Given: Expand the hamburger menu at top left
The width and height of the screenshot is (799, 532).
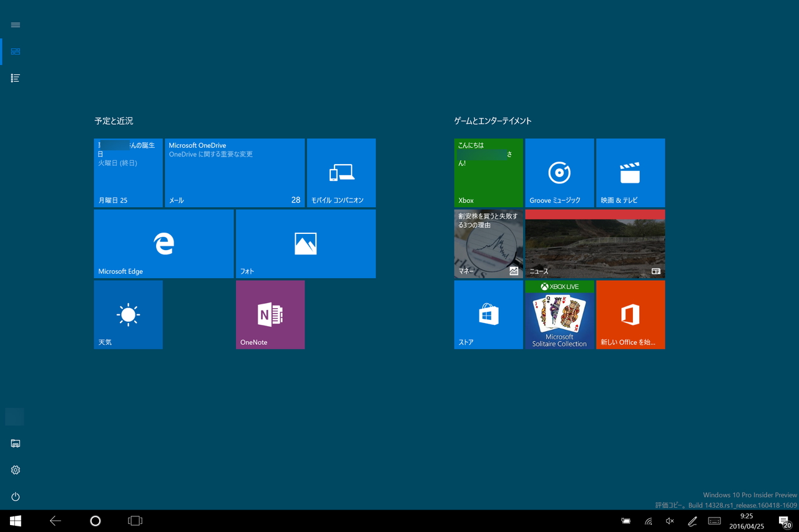Looking at the screenshot, I should tap(16, 25).
